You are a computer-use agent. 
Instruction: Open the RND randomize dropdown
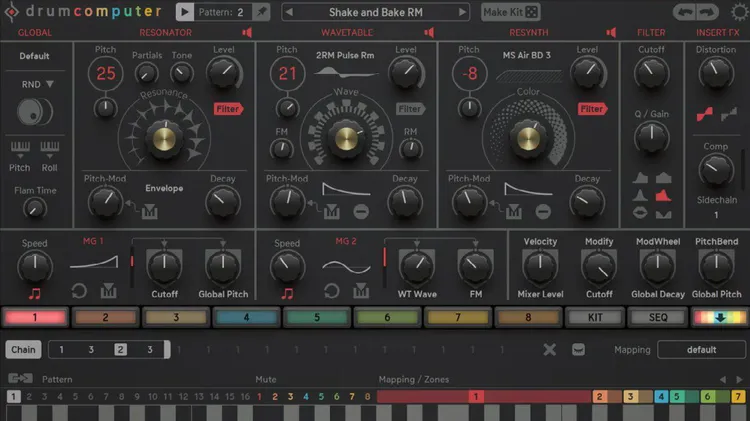point(37,84)
